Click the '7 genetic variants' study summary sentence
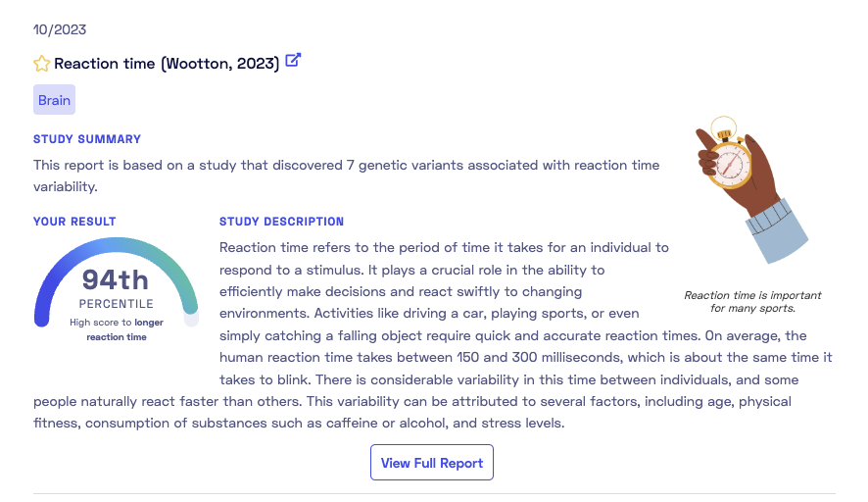Image resolution: width=868 pixels, height=502 pixels. pos(346,165)
